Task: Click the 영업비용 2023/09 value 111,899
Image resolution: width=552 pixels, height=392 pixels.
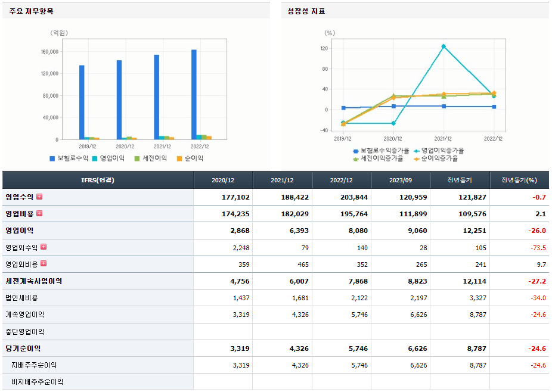Action: tap(413, 214)
